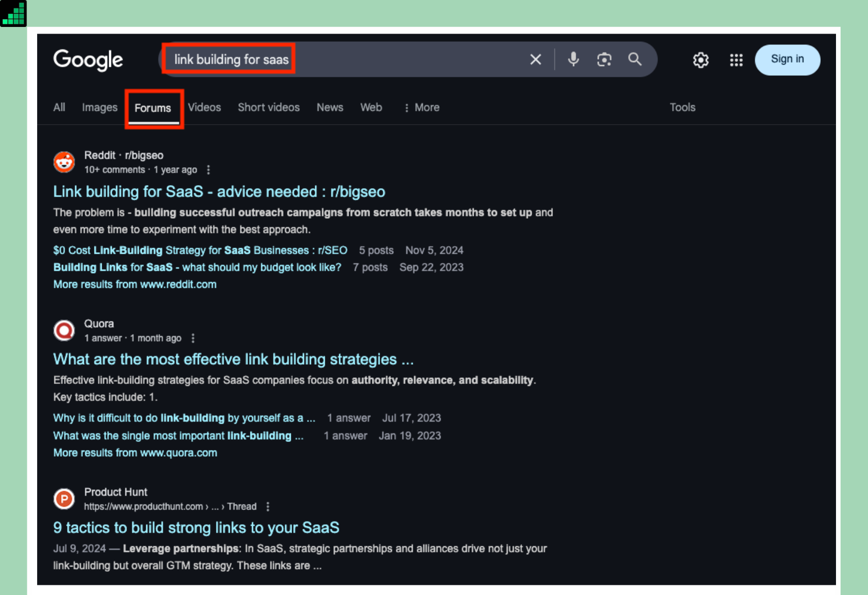Switch to the Videos tab
Screen dimensions: 868x595
[204, 107]
